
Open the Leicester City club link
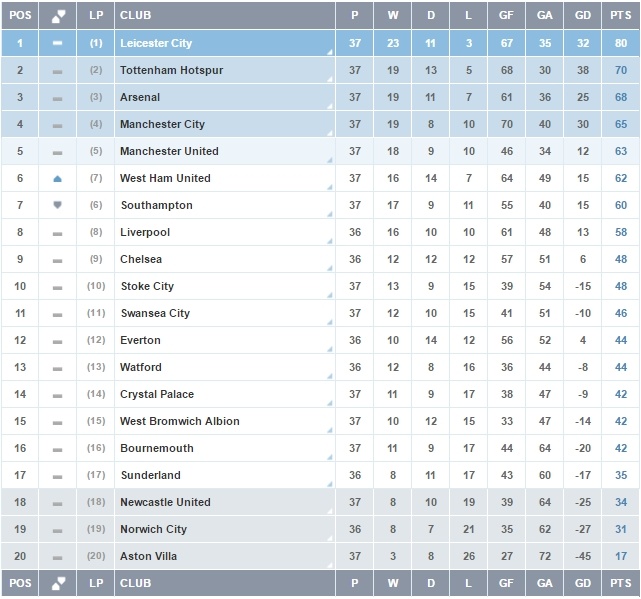(156, 43)
